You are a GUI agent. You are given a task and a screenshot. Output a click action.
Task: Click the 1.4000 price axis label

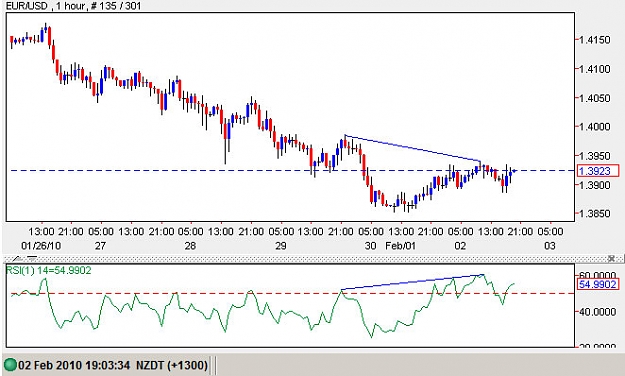(594, 127)
